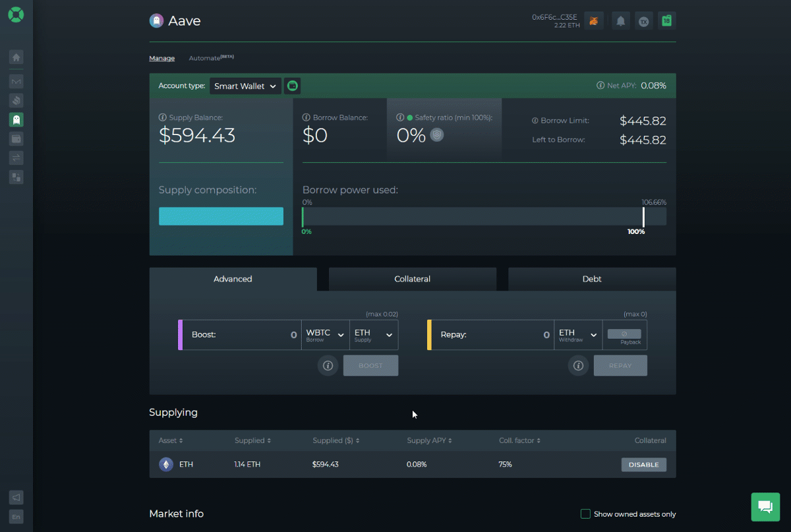Open the WBTC Borrow asset dropdown
Image resolution: width=791 pixels, height=532 pixels.
point(326,335)
